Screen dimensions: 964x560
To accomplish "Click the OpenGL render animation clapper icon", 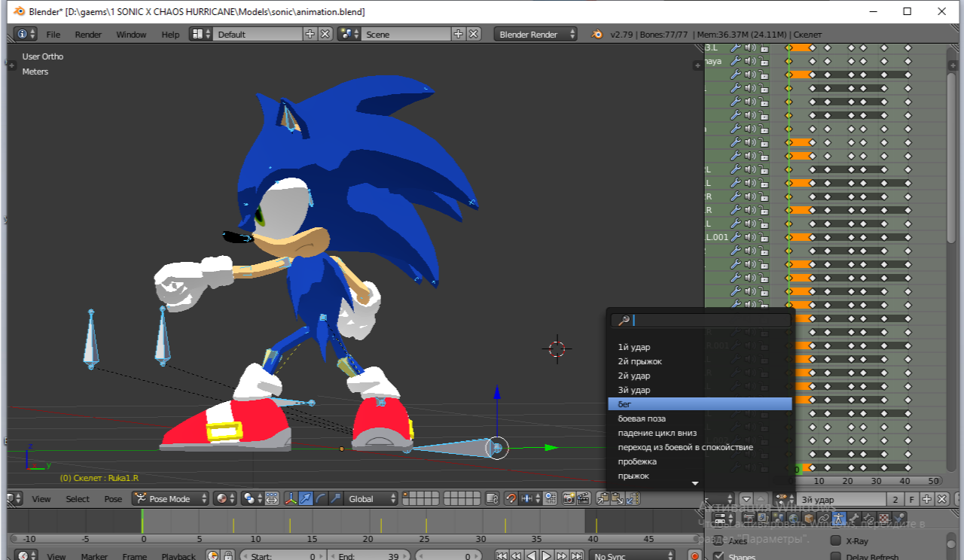I will click(583, 498).
